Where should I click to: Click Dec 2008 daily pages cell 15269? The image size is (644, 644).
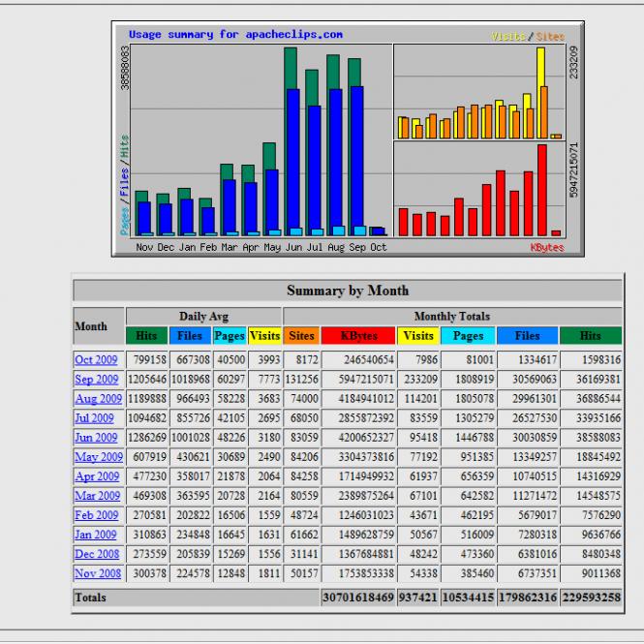pos(230,554)
